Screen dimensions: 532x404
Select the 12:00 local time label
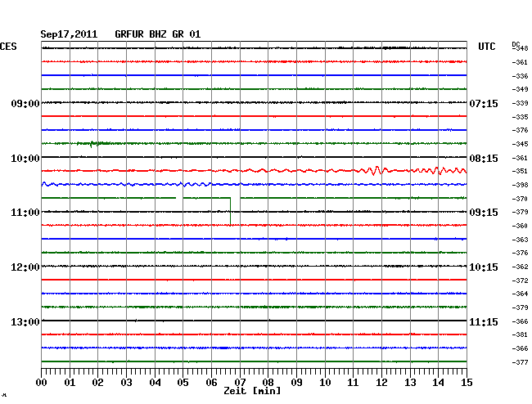[25, 267]
